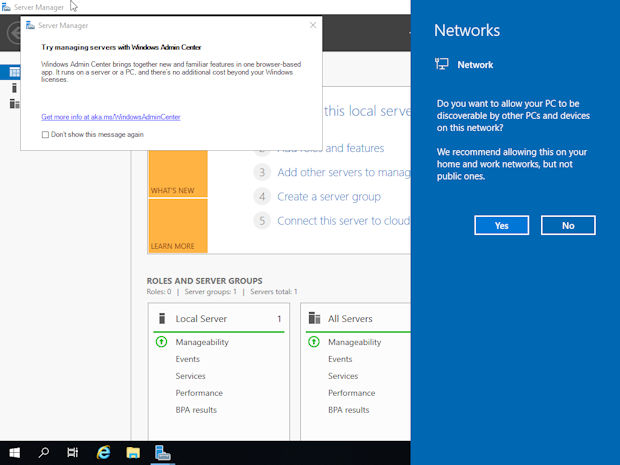
Task: Open Performance in All Servers tile
Action: click(x=352, y=393)
